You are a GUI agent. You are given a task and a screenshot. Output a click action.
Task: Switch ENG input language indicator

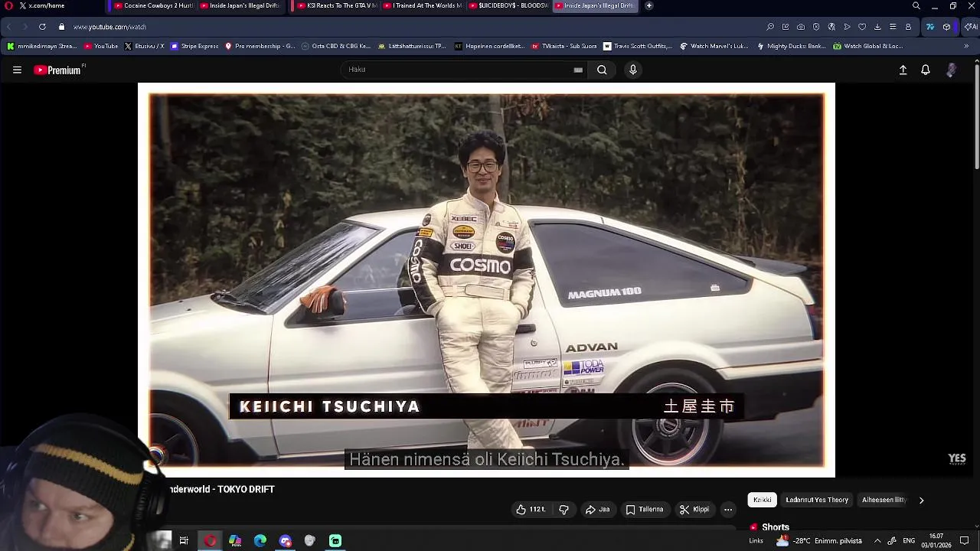point(909,541)
